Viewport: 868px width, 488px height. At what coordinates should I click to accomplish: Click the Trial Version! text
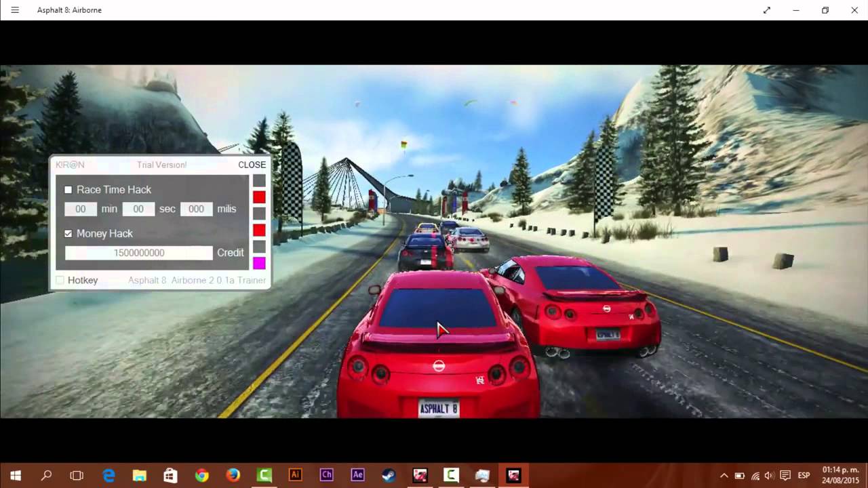(161, 165)
